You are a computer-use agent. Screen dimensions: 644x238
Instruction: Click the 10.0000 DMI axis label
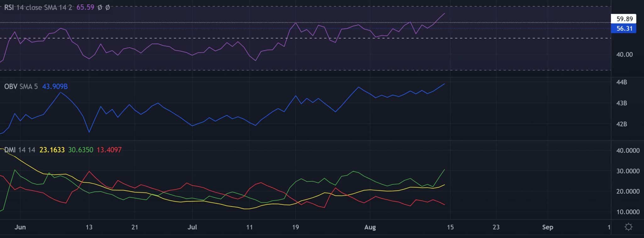point(628,212)
